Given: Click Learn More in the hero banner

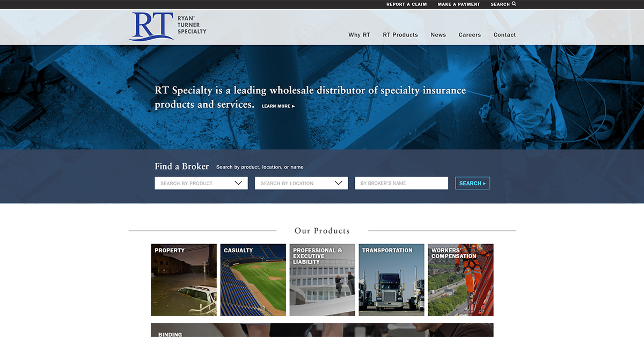Looking at the screenshot, I should coord(278,106).
